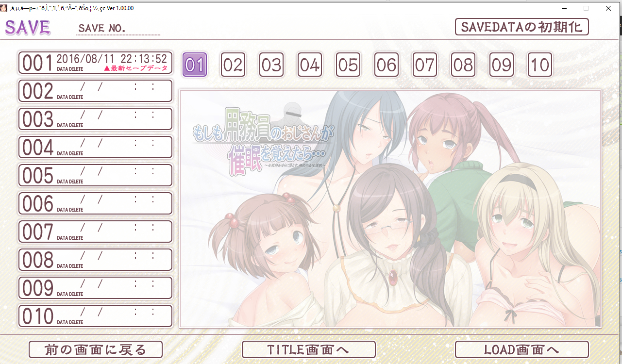Switch to save page 04
The width and height of the screenshot is (622, 364).
pyautogui.click(x=310, y=65)
